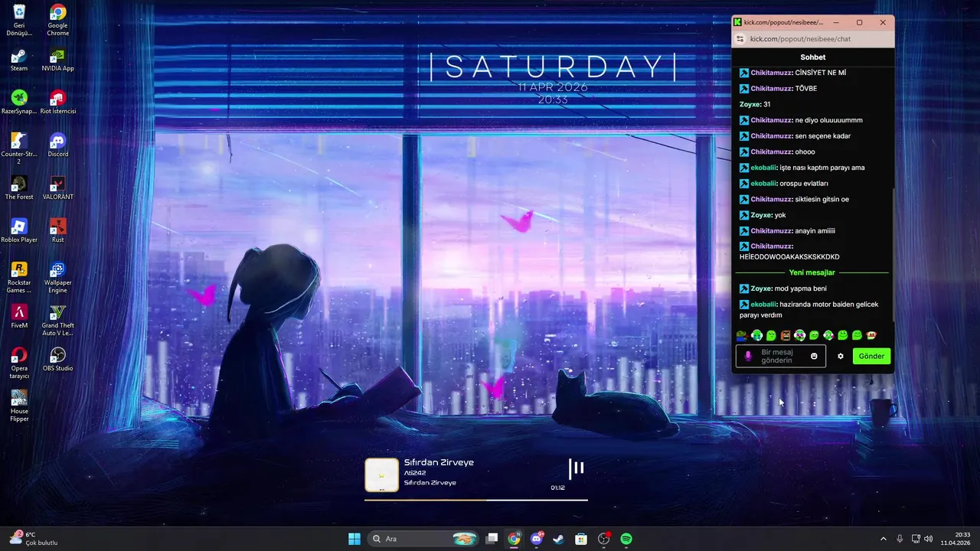
Task: Select the Discord desktop shortcut
Action: pyautogui.click(x=57, y=145)
